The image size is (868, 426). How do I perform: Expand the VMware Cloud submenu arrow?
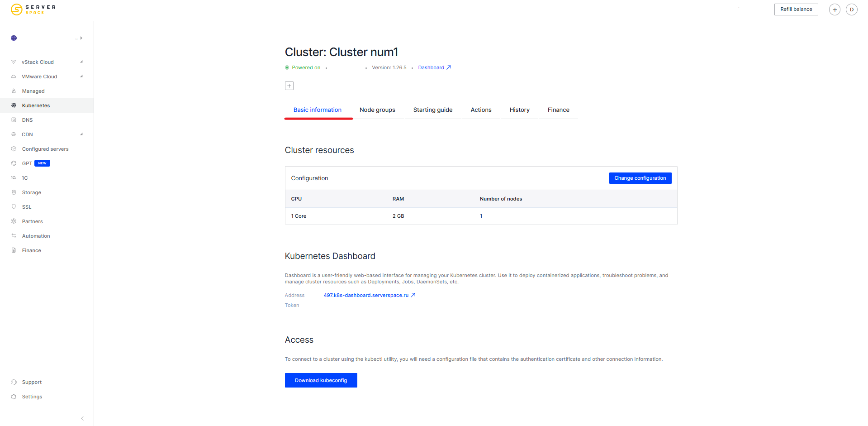click(x=81, y=77)
